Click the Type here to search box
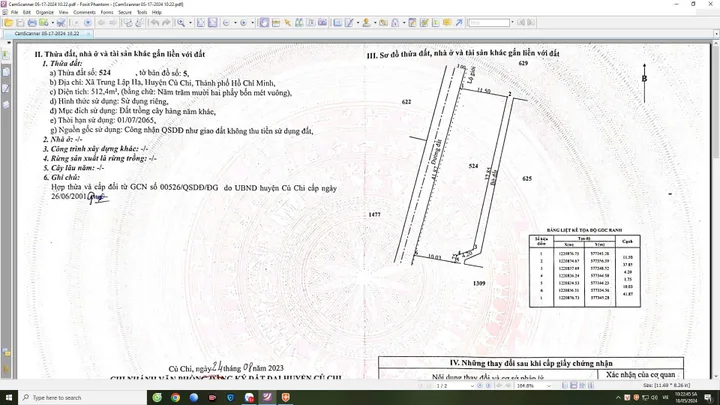Screen dimensions: 720x405 tap(83, 397)
